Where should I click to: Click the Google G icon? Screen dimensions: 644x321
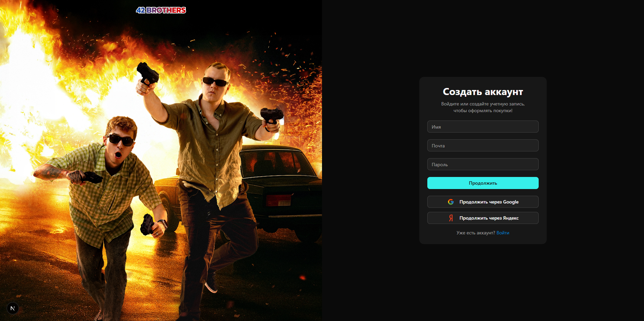pos(451,202)
